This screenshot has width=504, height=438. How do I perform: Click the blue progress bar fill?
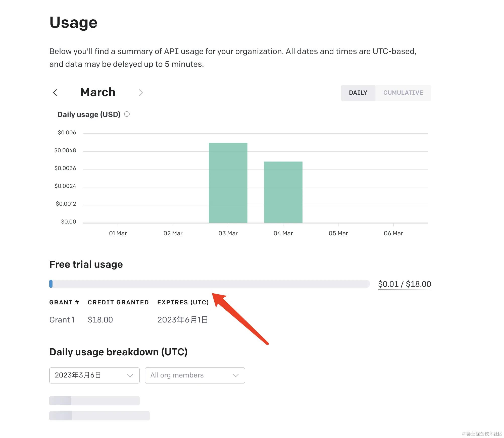(x=51, y=284)
